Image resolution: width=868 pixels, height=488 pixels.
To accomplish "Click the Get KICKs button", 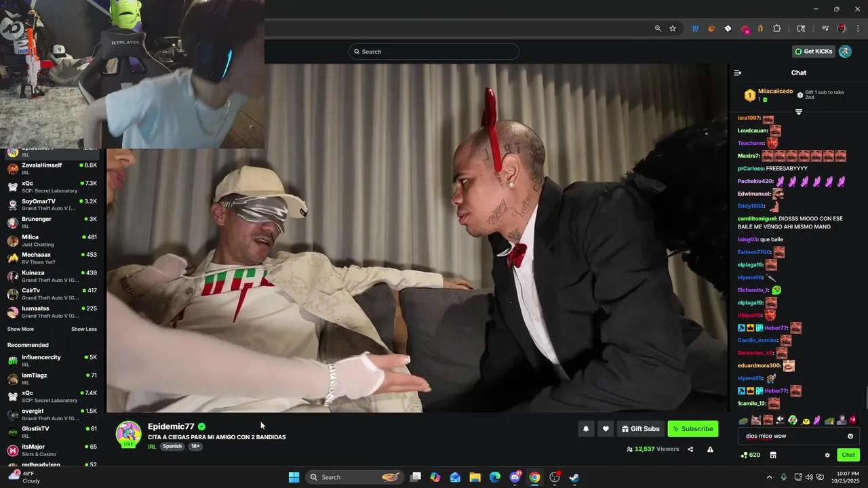I will pyautogui.click(x=813, y=52).
